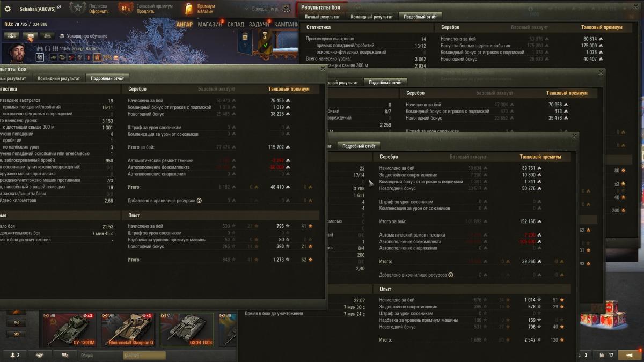Open Командный результат tab in top-right window
This screenshot has height=362, width=644.
click(x=371, y=17)
